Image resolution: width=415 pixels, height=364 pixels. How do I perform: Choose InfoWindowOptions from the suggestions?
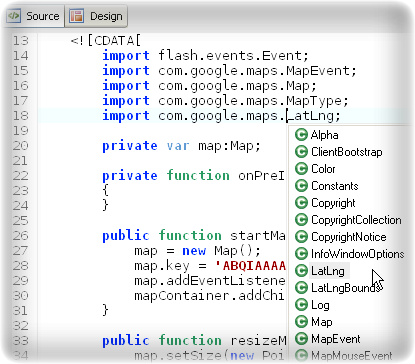(358, 254)
